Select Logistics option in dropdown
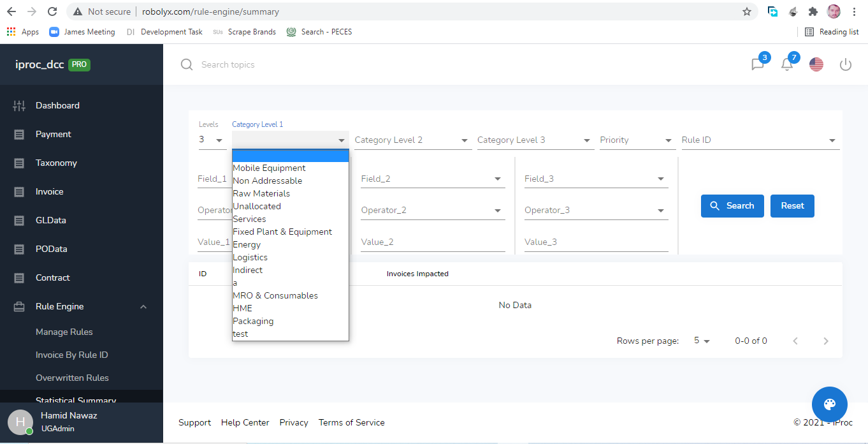 pyautogui.click(x=291, y=258)
